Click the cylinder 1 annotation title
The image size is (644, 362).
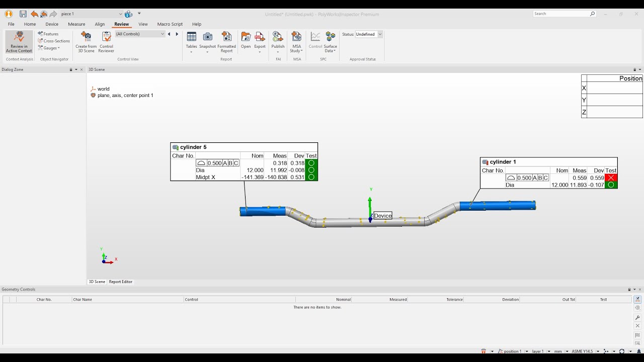point(503,162)
